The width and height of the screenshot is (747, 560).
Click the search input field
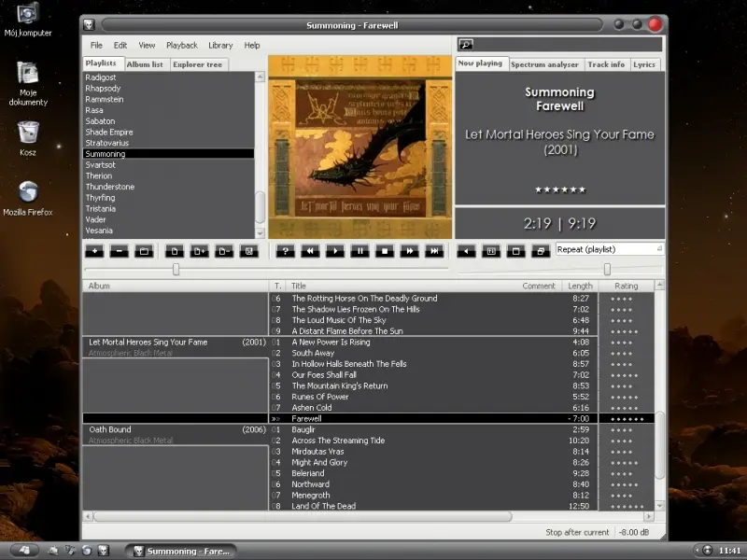tap(567, 44)
